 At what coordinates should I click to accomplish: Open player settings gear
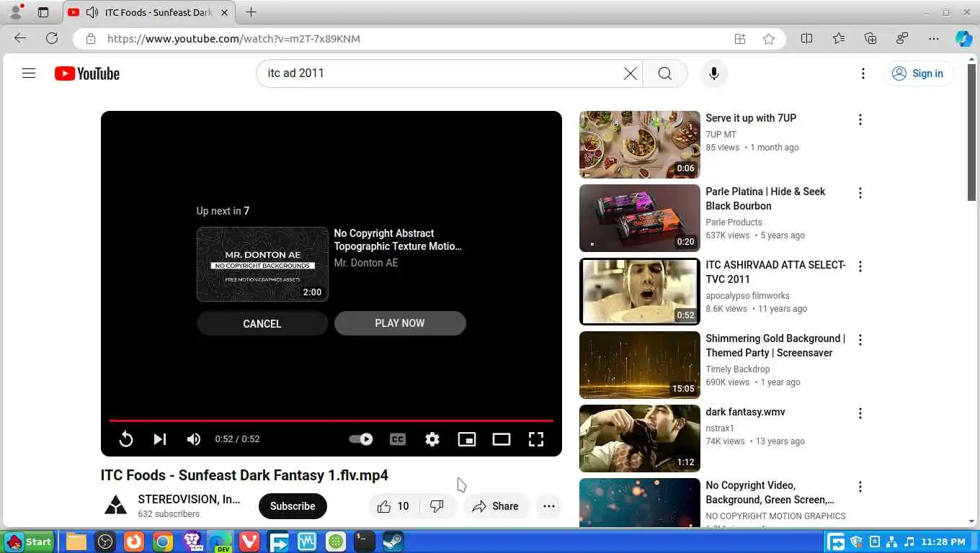[x=432, y=439]
